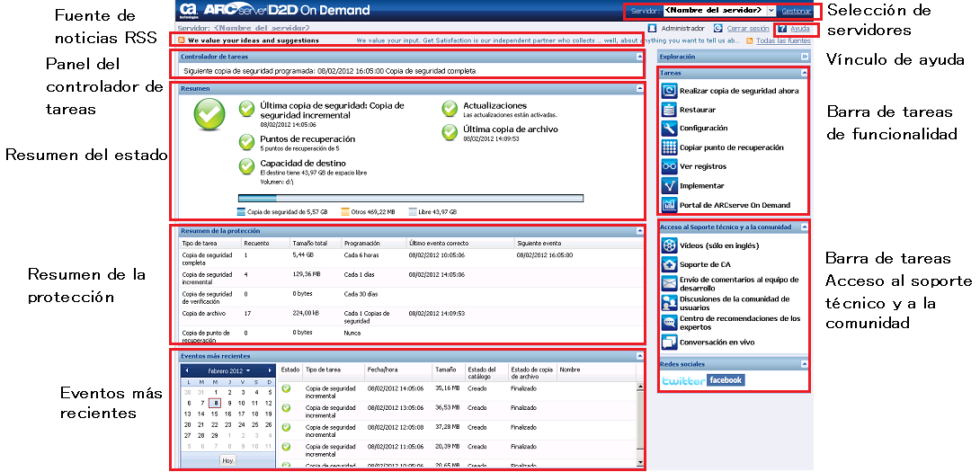Expand the Exploración panel
Screen dimensions: 980x472
tap(804, 57)
